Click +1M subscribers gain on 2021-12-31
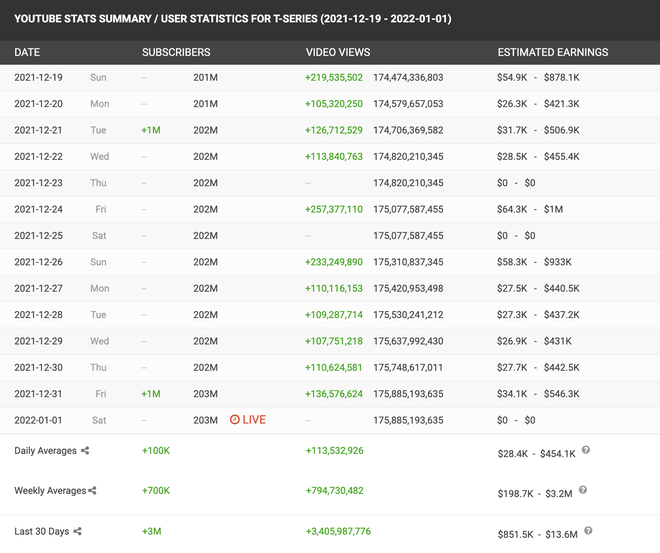660x553 pixels. click(x=151, y=394)
